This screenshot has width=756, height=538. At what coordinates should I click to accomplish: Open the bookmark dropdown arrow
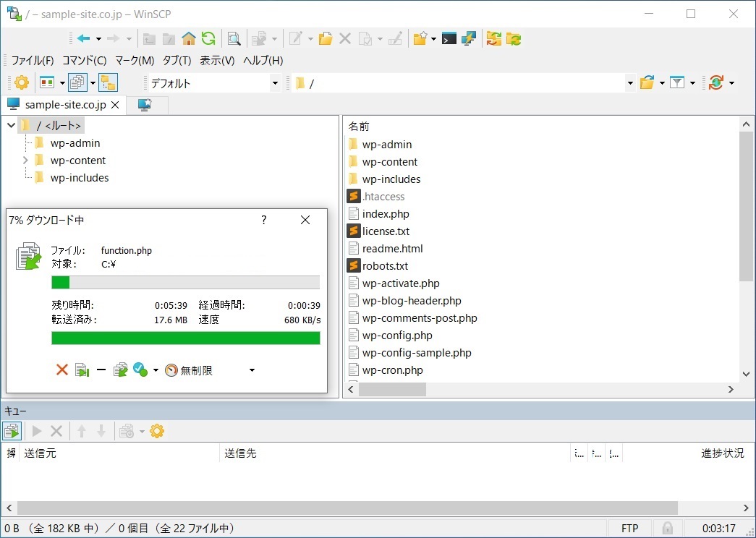pyautogui.click(x=433, y=38)
